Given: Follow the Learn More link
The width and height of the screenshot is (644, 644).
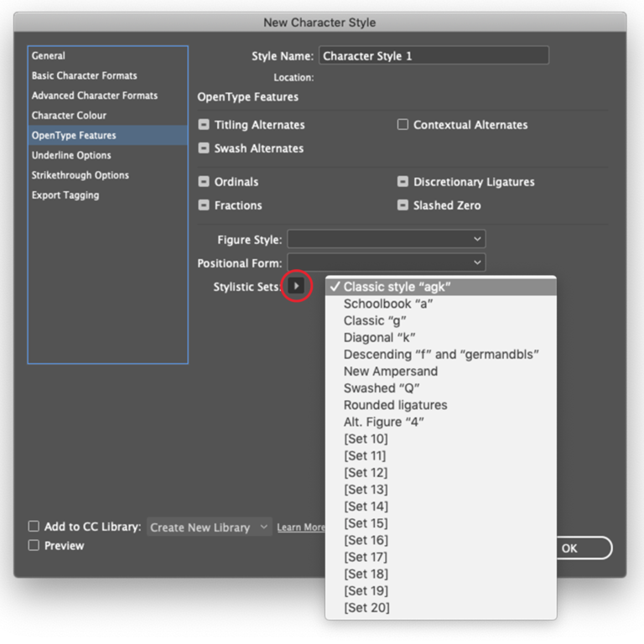Looking at the screenshot, I should pyautogui.click(x=300, y=527).
